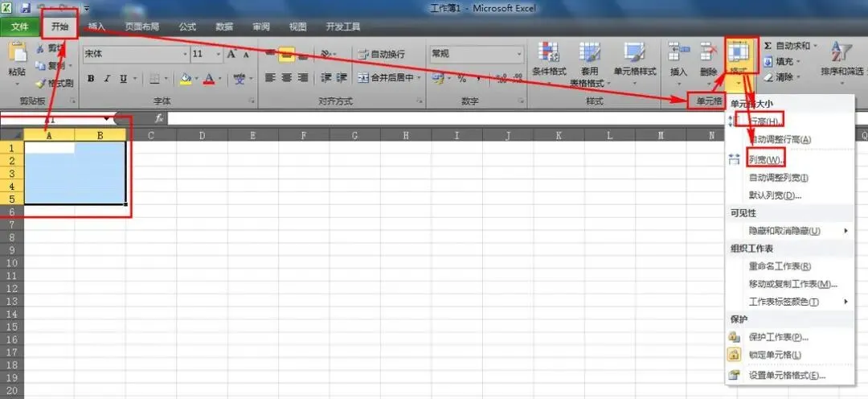868x399 pixels.
Task: Select column D header
Action: click(202, 134)
